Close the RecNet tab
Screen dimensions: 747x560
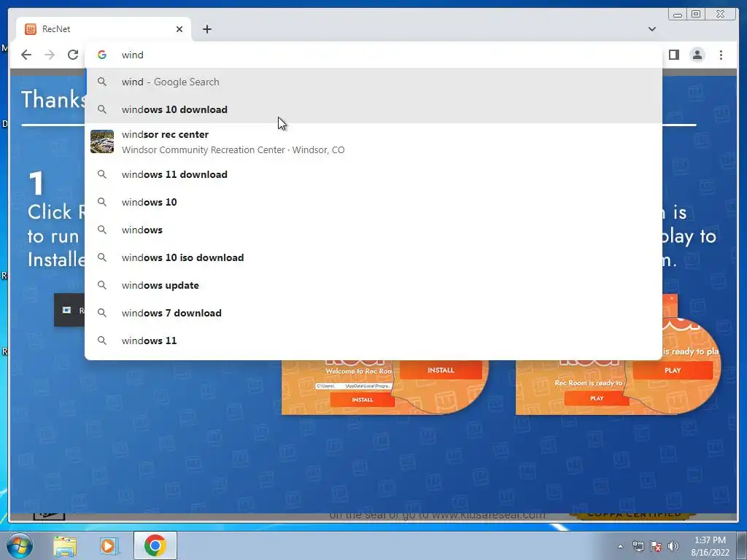pos(179,29)
